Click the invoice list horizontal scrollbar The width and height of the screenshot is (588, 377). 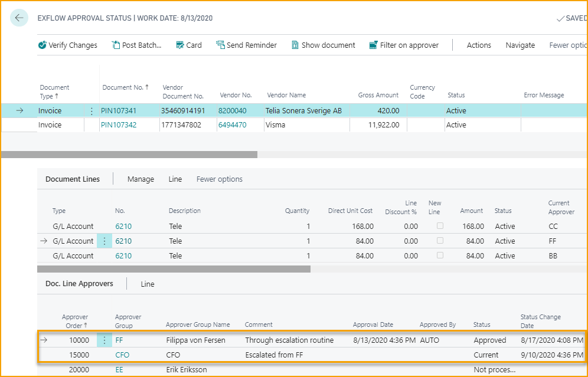[x=129, y=155]
